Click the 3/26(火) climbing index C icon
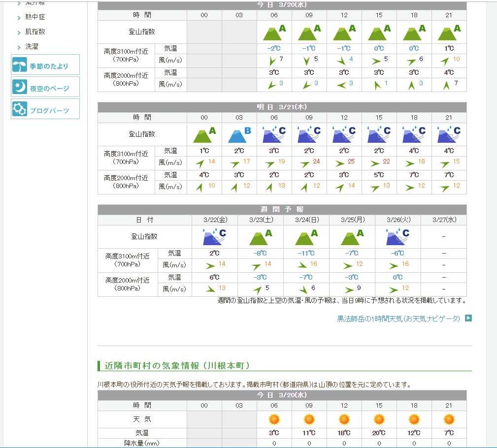Viewport: 497px width, 448px height. pos(398,237)
